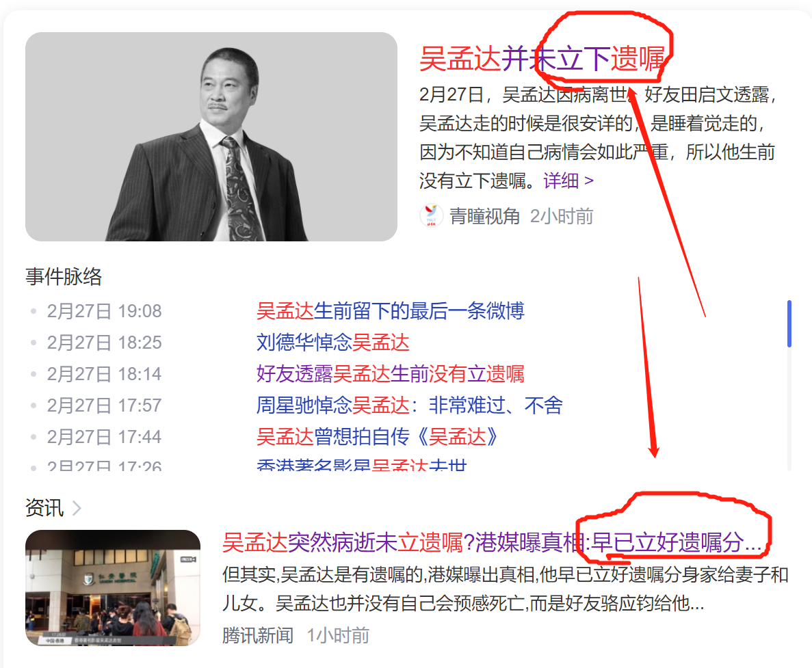Click the 腾讯新闻 source label
Viewport: 812px width, 668px height.
point(258,635)
